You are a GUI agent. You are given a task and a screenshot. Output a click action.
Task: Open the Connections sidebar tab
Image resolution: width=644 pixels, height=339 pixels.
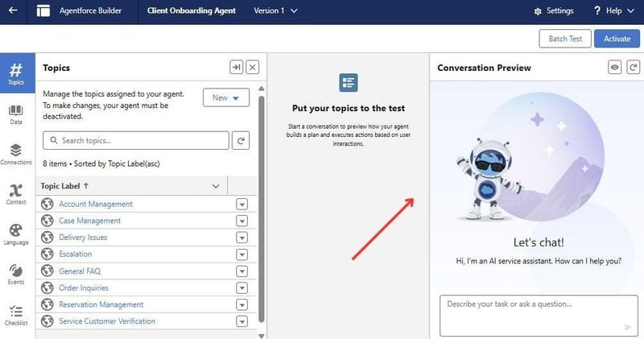[x=16, y=154]
